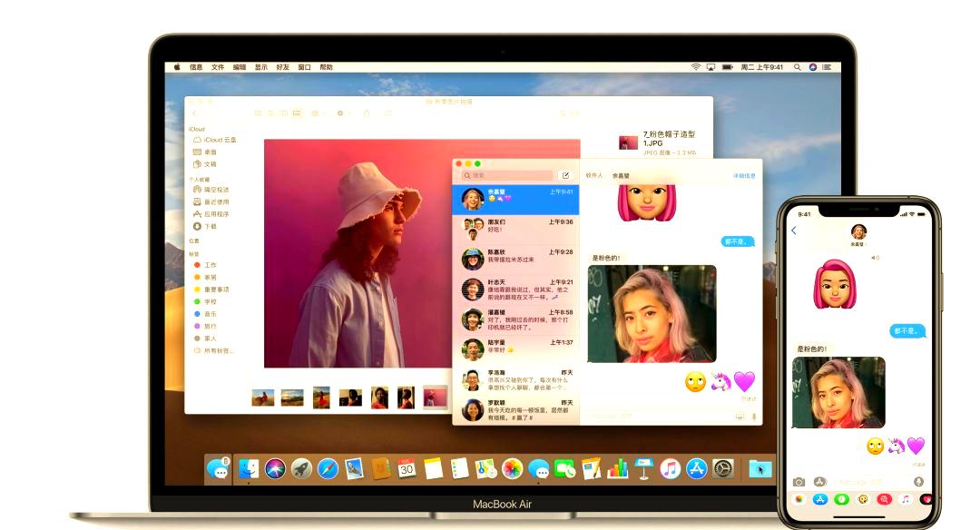This screenshot has width=980, height=530.
Task: Select the blue 音乐 tag in Finder
Action: tap(205, 314)
